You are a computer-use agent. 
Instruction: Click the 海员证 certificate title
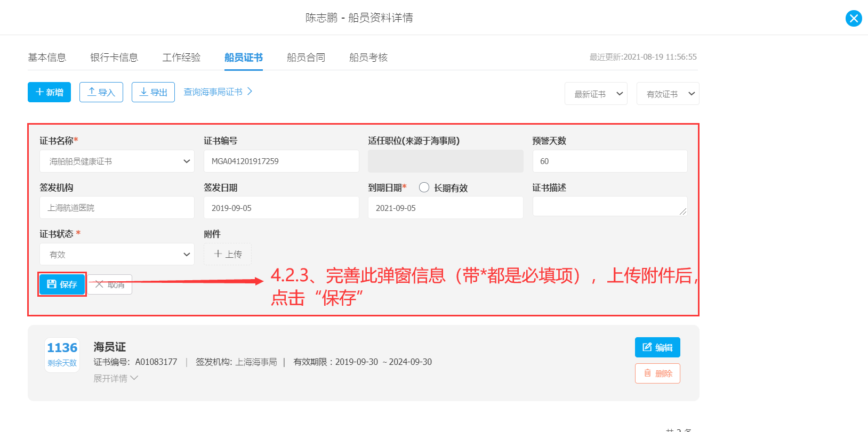point(110,347)
